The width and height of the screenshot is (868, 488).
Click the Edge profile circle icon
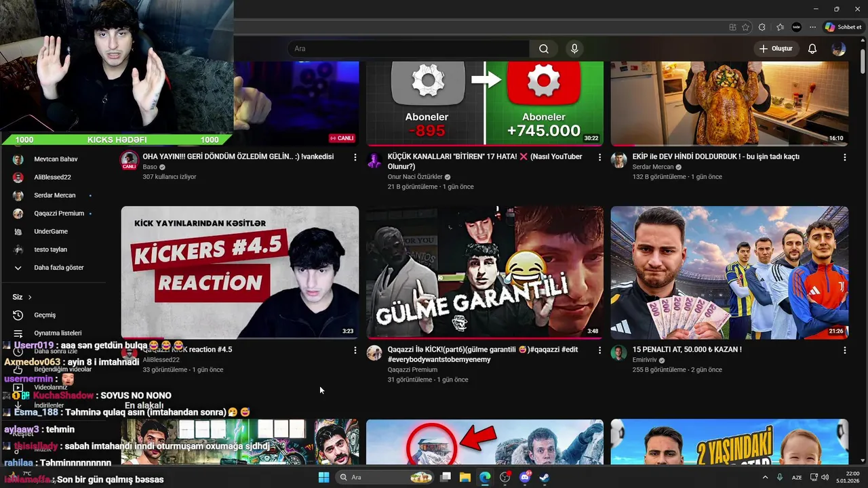[796, 27]
